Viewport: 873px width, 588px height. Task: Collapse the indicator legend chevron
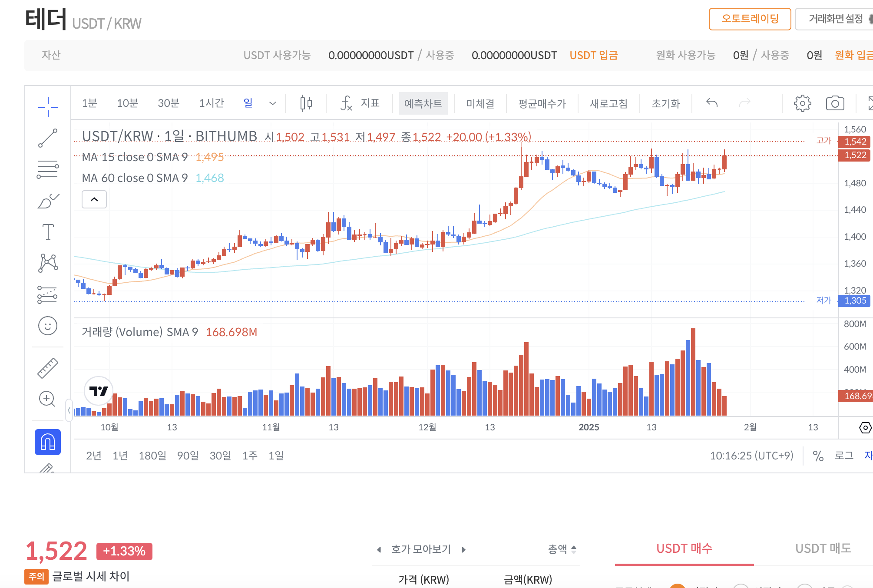[94, 199]
